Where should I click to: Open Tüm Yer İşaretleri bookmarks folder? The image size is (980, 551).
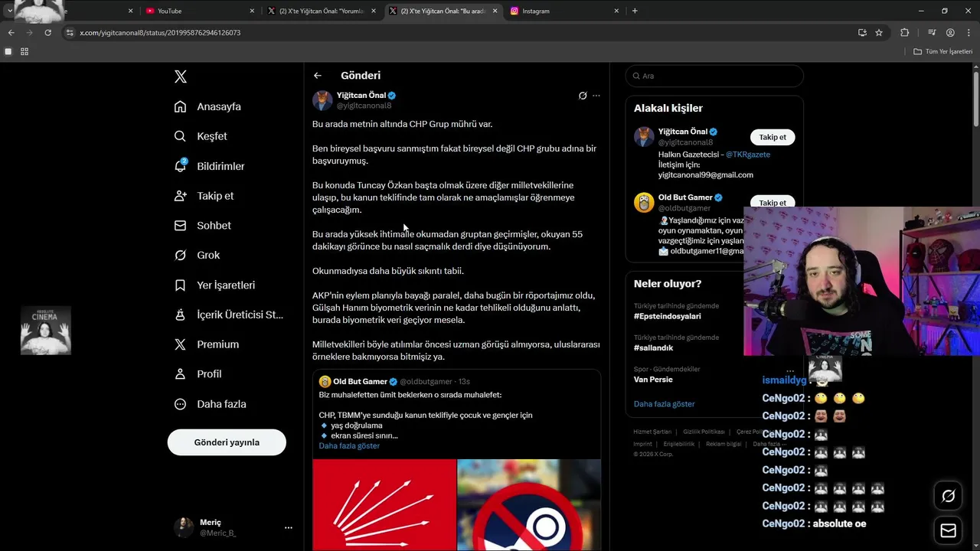943,51
